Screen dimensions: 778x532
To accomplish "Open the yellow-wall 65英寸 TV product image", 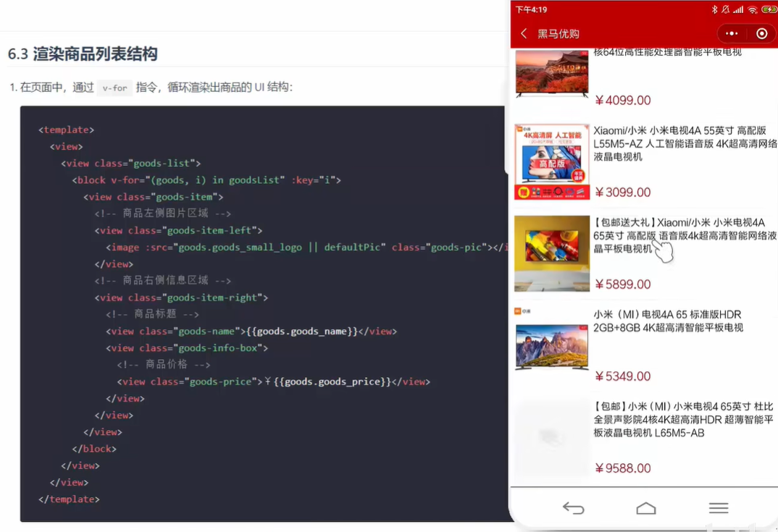I will point(552,253).
